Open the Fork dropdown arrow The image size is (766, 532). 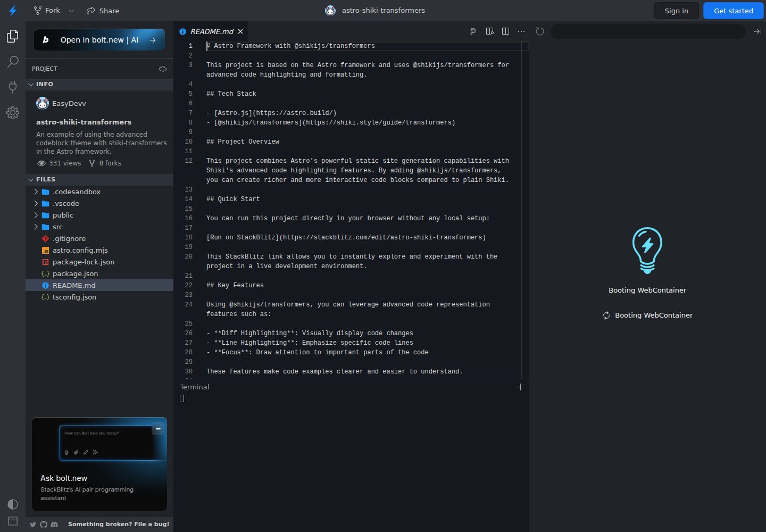[x=72, y=11]
